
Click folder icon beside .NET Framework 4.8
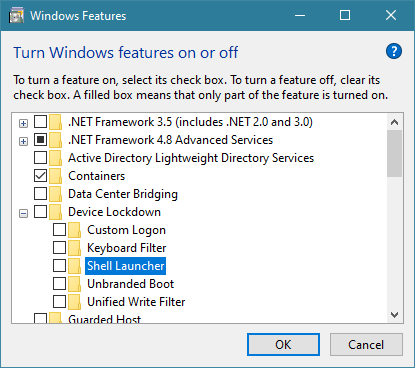[55, 140]
